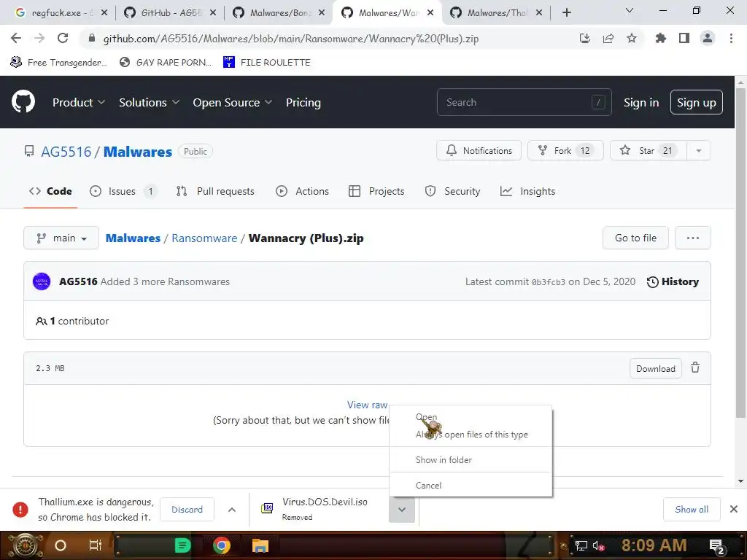Open the Windows start button on taskbar
The image size is (747, 560).
pos(26,545)
